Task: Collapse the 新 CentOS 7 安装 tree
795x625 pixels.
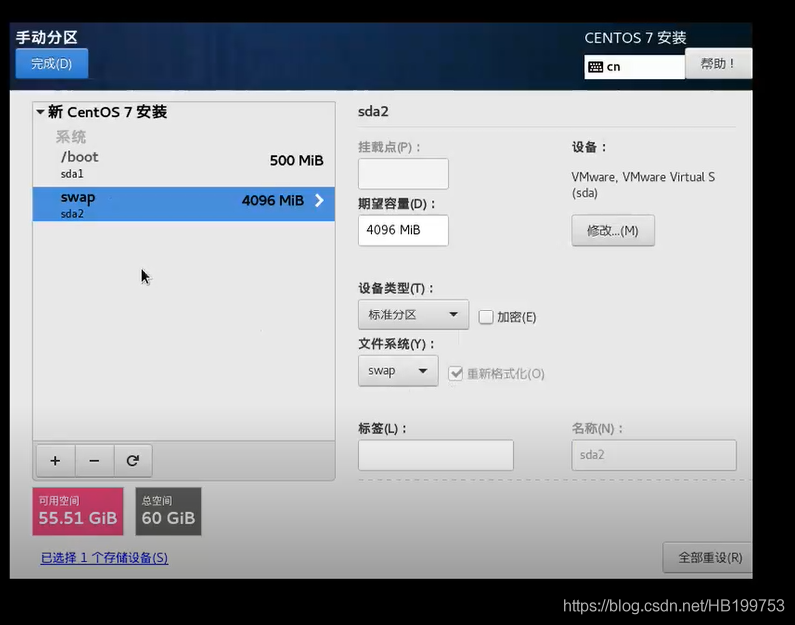Action: point(40,112)
